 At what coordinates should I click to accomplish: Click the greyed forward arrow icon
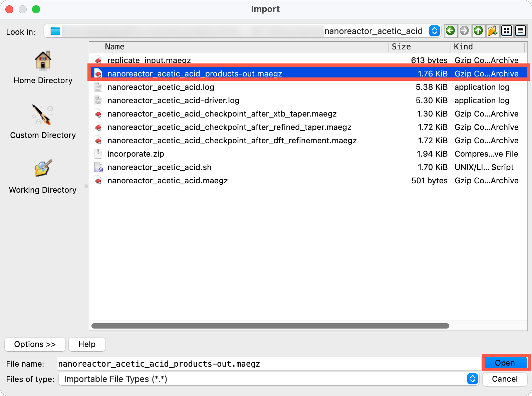(464, 31)
